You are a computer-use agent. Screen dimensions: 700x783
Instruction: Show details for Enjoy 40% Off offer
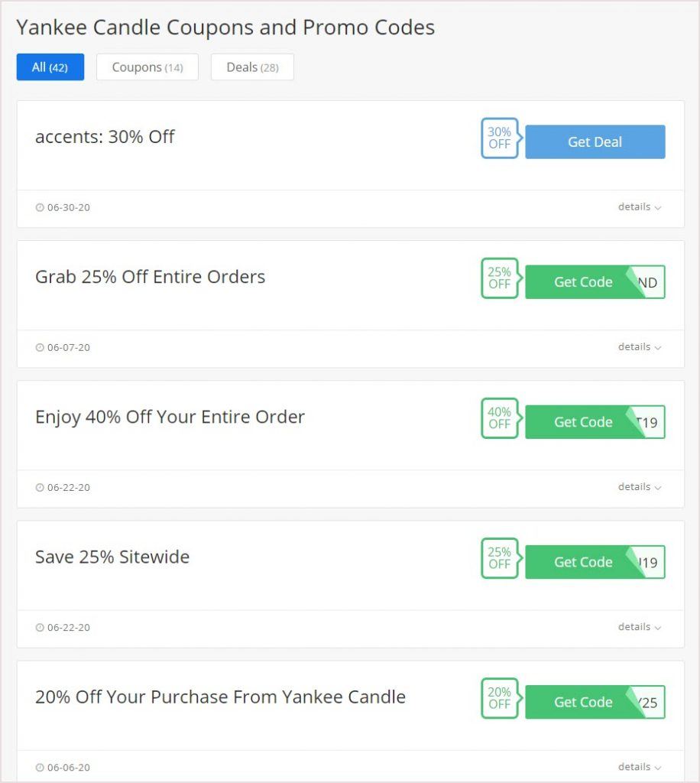point(640,486)
